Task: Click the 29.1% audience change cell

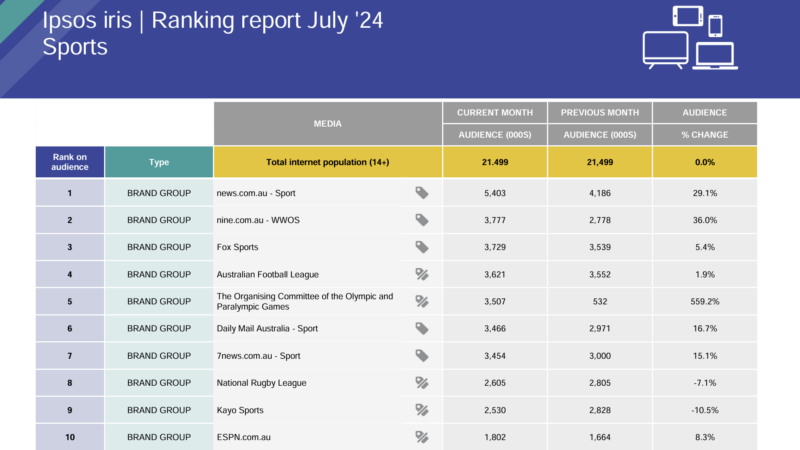Action: tap(705, 193)
